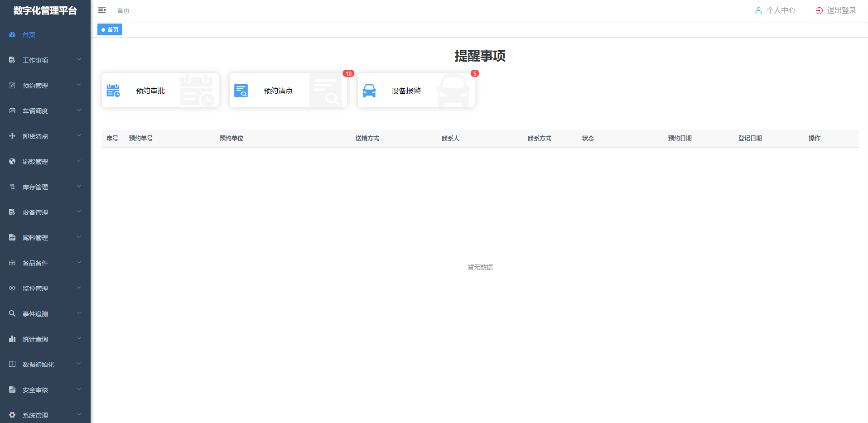The width and height of the screenshot is (868, 423).
Task: Select the blue 首页 page tab
Action: 110,29
